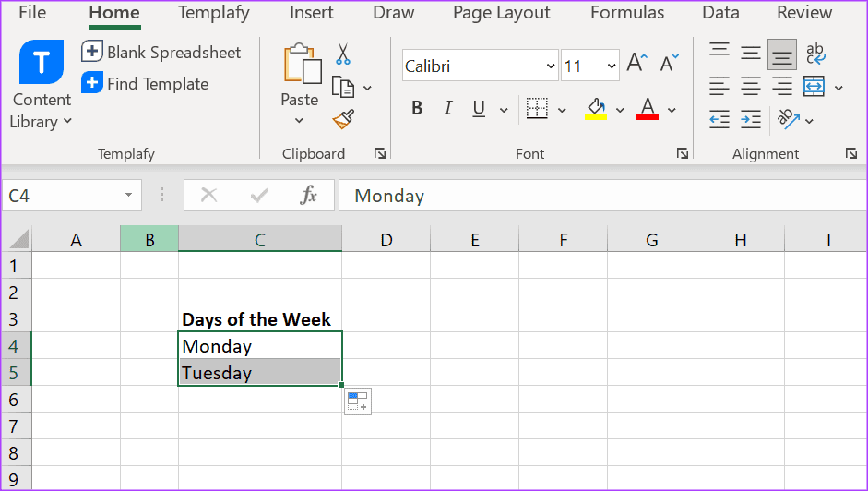
Task: Click the Increase Indent icon
Action: 751,119
